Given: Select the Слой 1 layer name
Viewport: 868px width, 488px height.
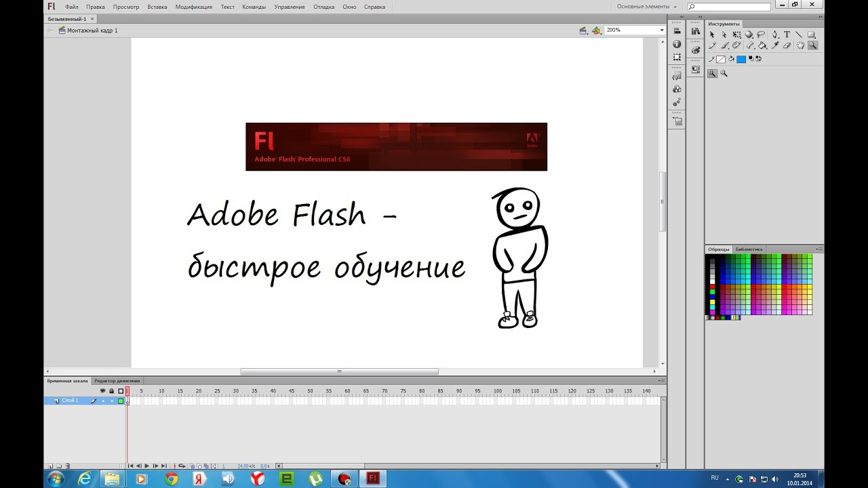Looking at the screenshot, I should tap(70, 401).
